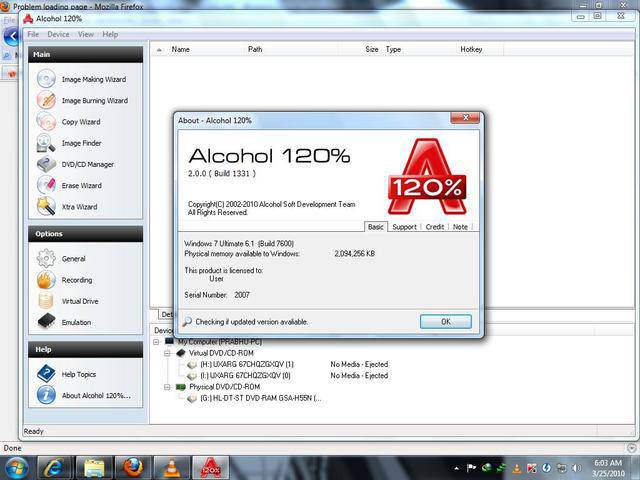Click the Main panel header
The image size is (640, 480).
click(86, 54)
